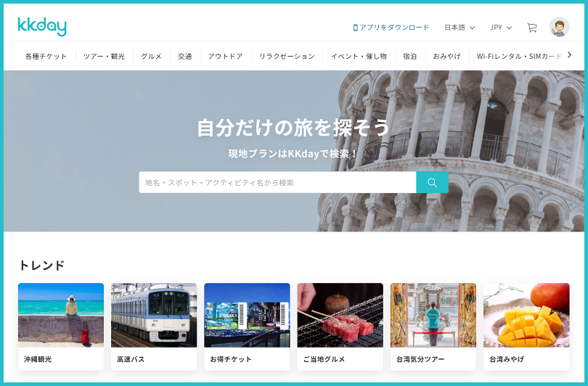Screen dimensions: 588x386
Task: Click the ご当地グルメ card label
Action: tap(324, 359)
